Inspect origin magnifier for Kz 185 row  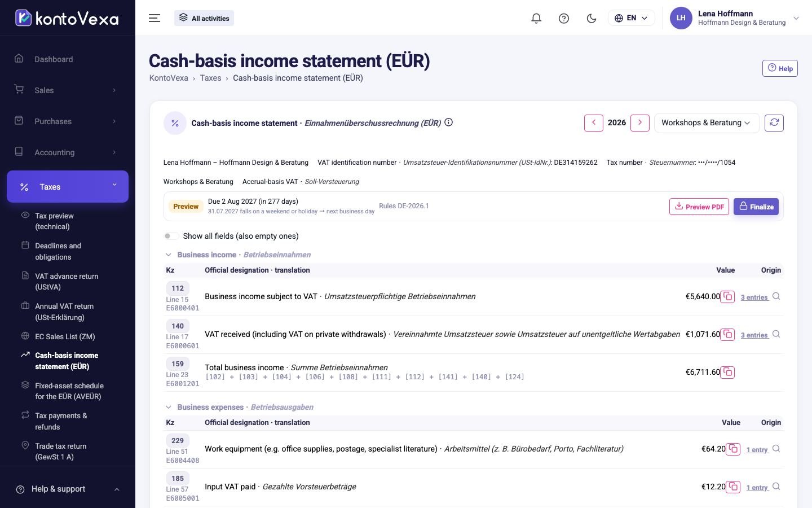(776, 487)
